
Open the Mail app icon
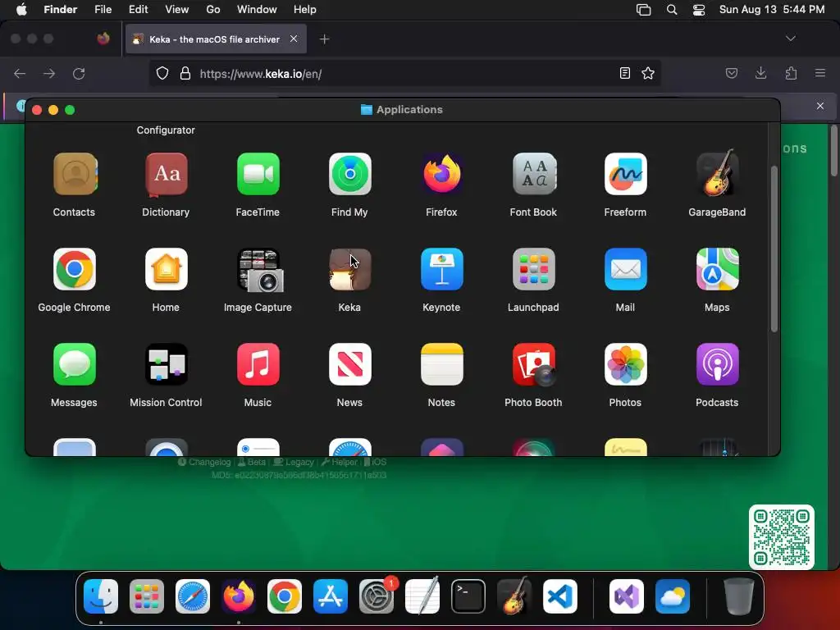click(x=625, y=269)
